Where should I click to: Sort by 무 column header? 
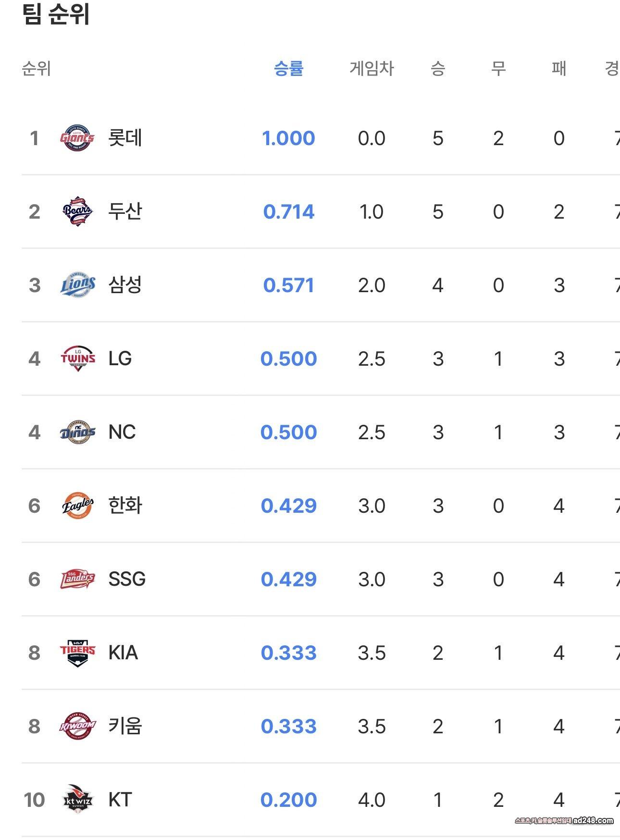(498, 68)
